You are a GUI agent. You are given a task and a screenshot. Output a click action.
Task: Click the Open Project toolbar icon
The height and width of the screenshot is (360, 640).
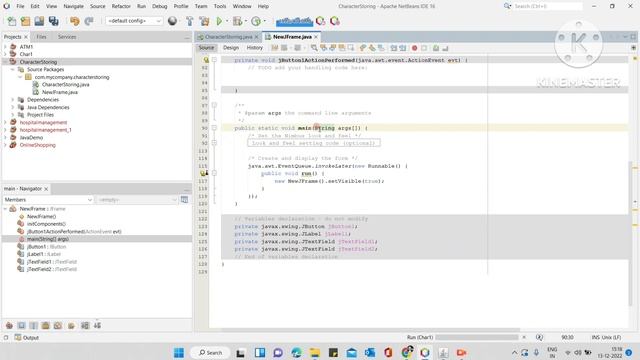coord(39,21)
